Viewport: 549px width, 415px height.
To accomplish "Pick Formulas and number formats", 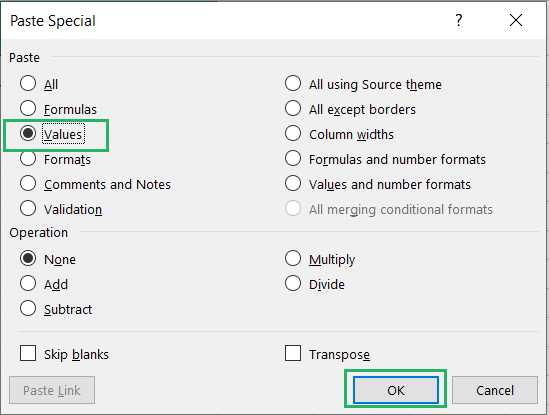I will [293, 158].
